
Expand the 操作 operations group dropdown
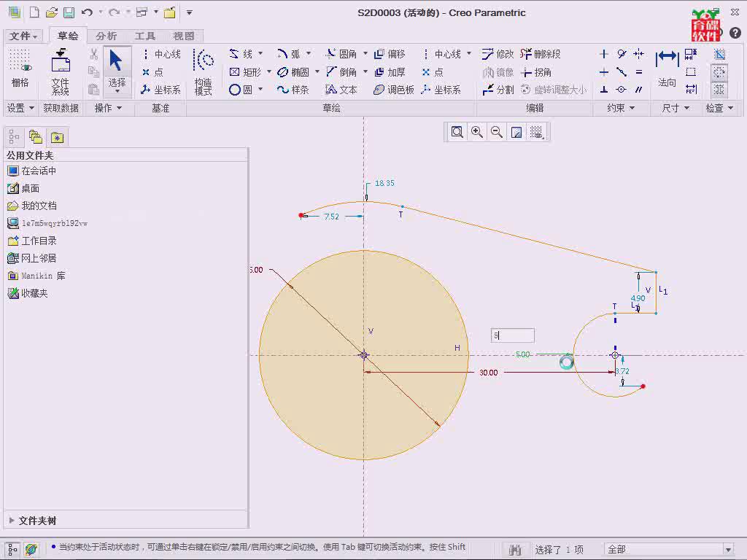tap(108, 108)
